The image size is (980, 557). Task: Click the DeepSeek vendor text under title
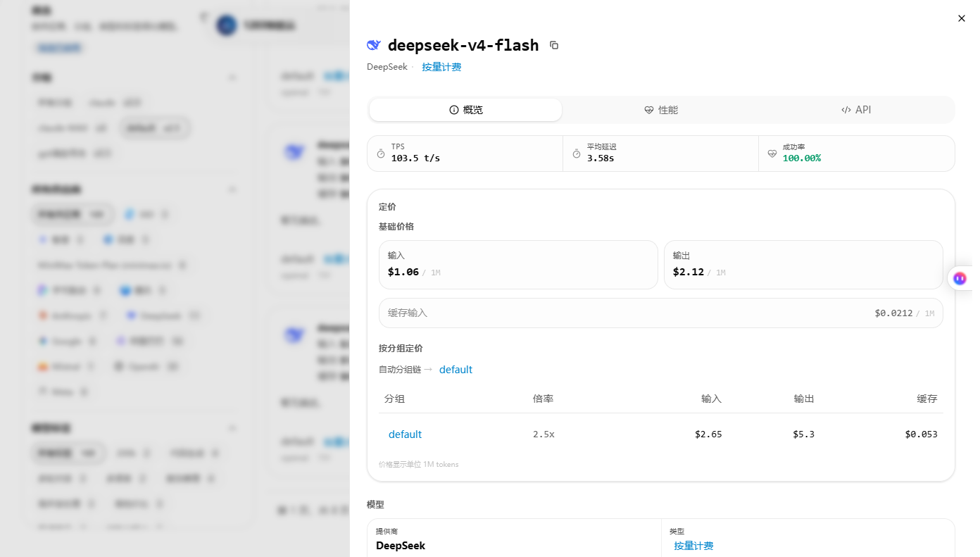coord(387,67)
